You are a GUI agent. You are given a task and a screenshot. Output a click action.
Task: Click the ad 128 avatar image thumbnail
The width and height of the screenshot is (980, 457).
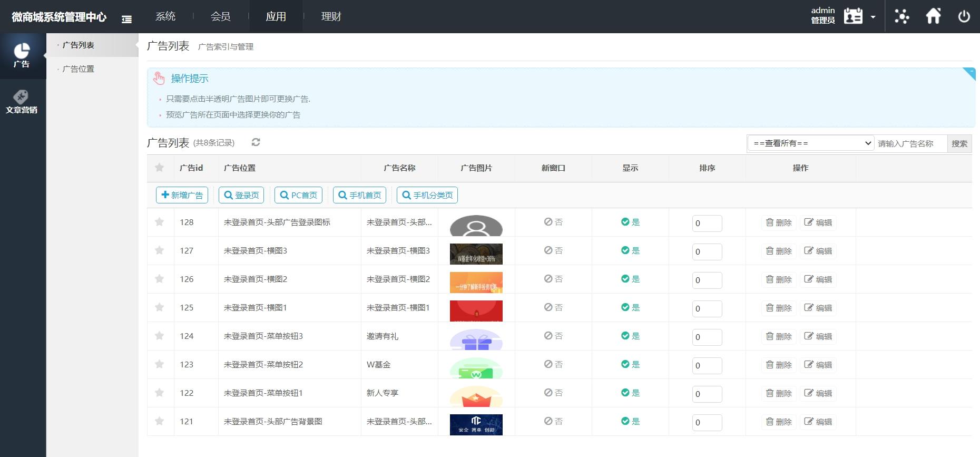click(x=476, y=226)
